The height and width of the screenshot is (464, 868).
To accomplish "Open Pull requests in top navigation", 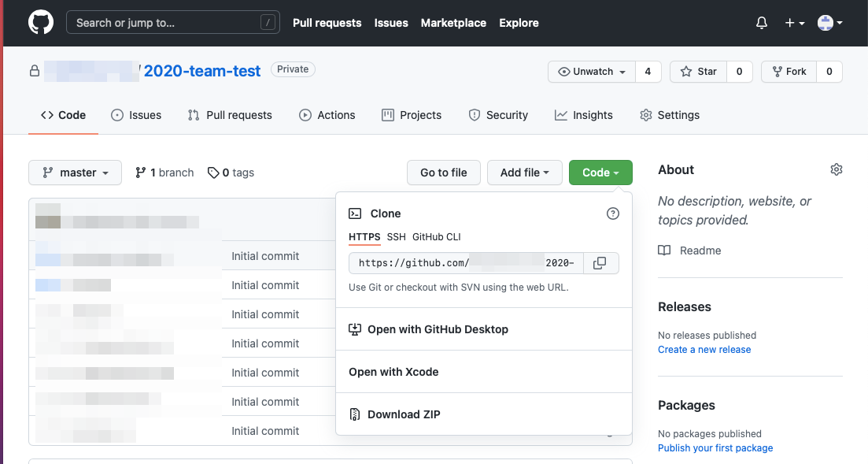I will click(327, 23).
